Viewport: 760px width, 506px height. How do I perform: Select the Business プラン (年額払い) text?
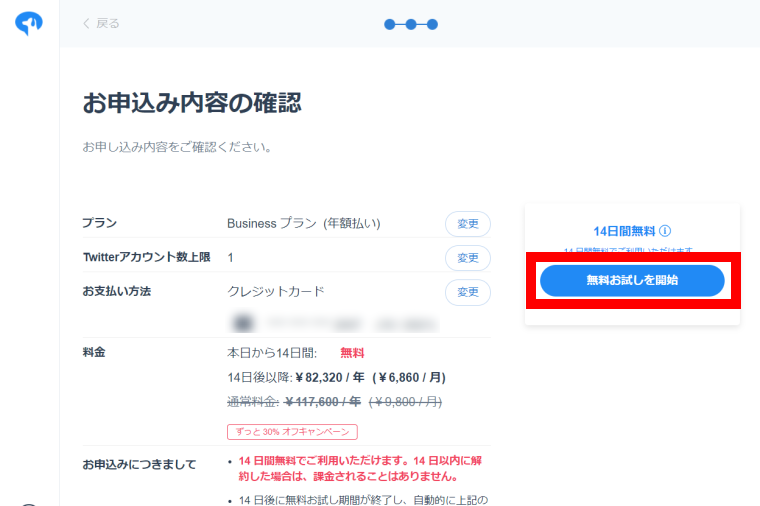tap(303, 223)
